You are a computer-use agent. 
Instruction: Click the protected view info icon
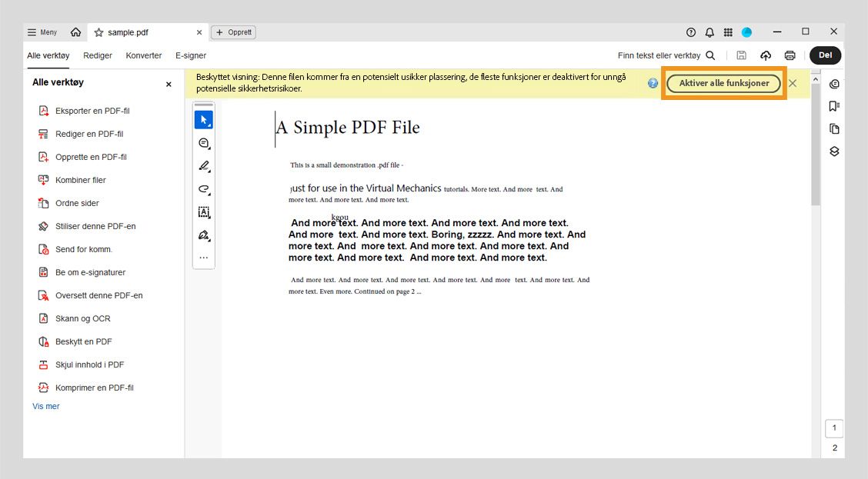653,83
